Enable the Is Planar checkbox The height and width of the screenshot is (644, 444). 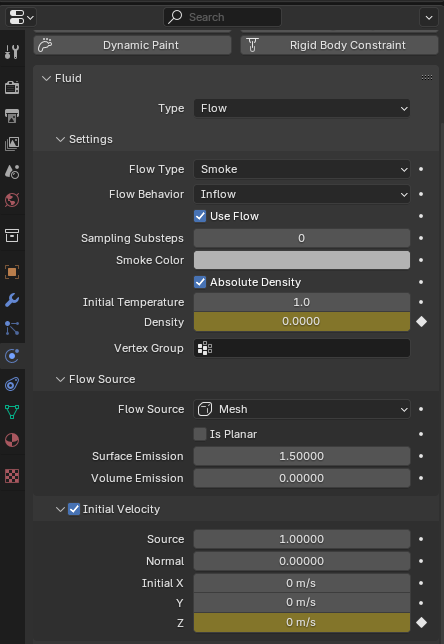coord(200,434)
